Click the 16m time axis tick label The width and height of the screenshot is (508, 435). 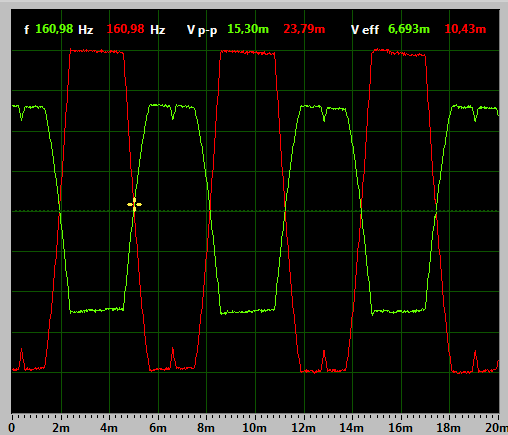coord(400,428)
